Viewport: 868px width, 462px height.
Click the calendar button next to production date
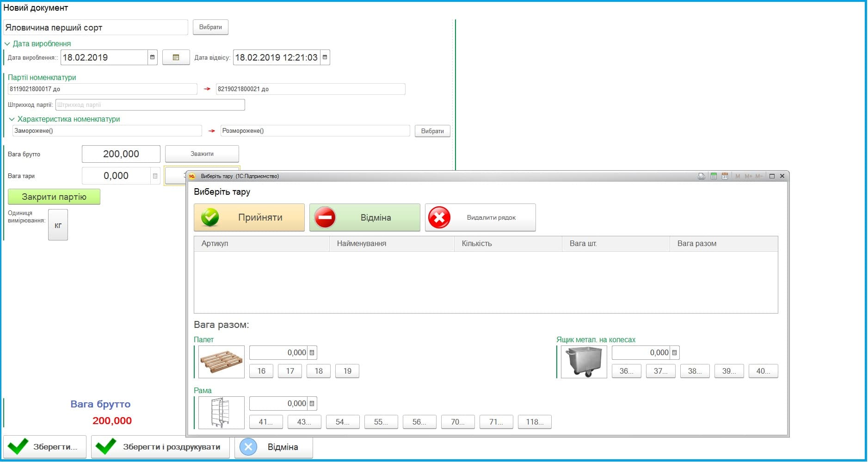(176, 57)
